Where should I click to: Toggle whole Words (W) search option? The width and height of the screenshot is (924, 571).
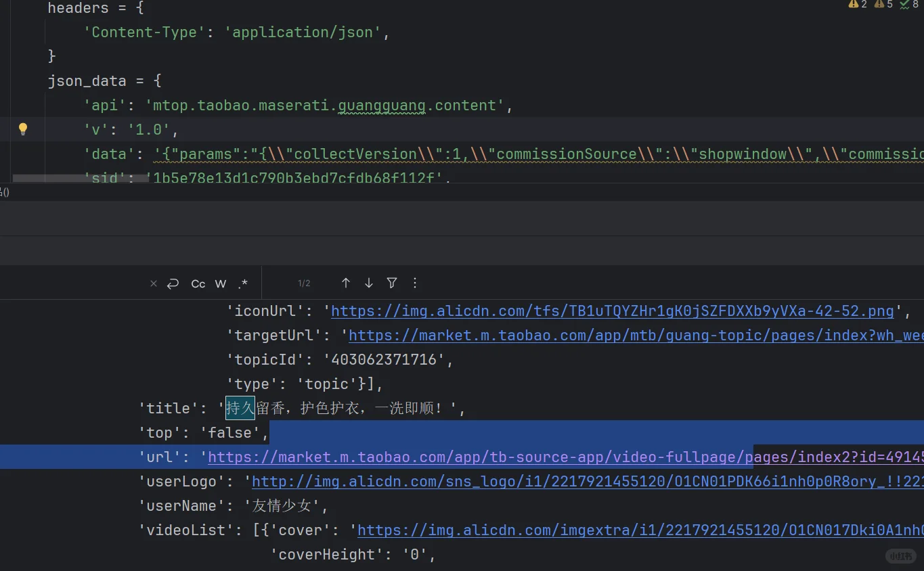pyautogui.click(x=221, y=283)
